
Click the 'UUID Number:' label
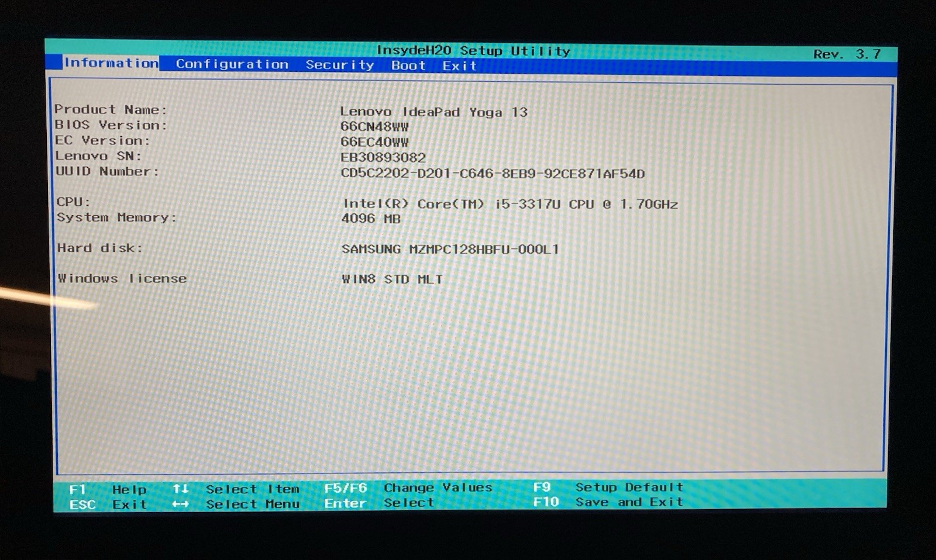(107, 171)
